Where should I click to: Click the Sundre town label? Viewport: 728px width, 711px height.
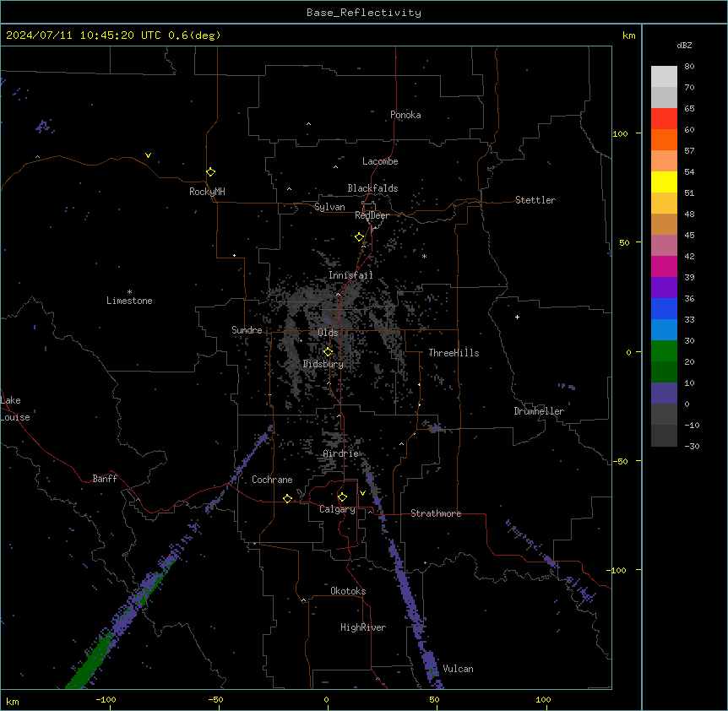247,330
